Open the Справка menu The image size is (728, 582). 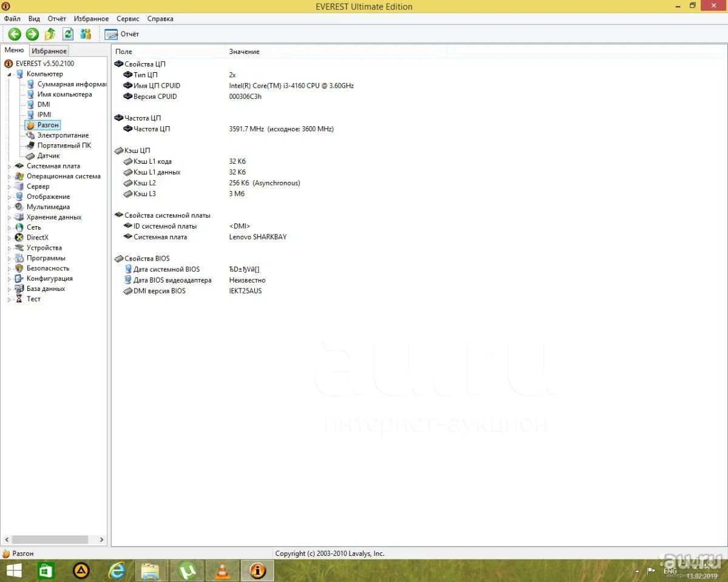(160, 19)
